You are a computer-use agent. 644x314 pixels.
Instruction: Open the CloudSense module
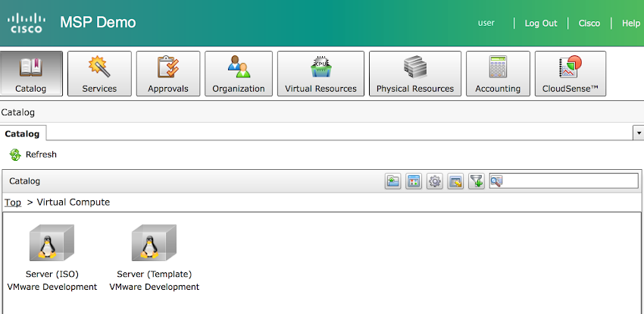[x=571, y=74]
